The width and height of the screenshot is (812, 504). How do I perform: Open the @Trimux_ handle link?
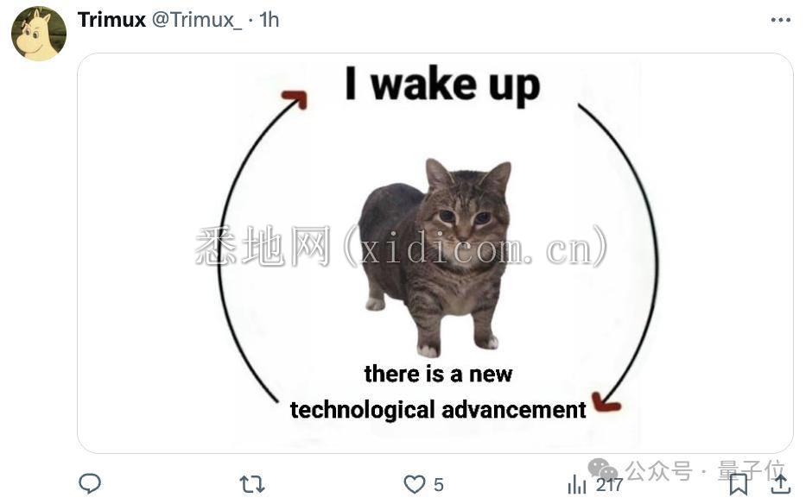(197, 20)
